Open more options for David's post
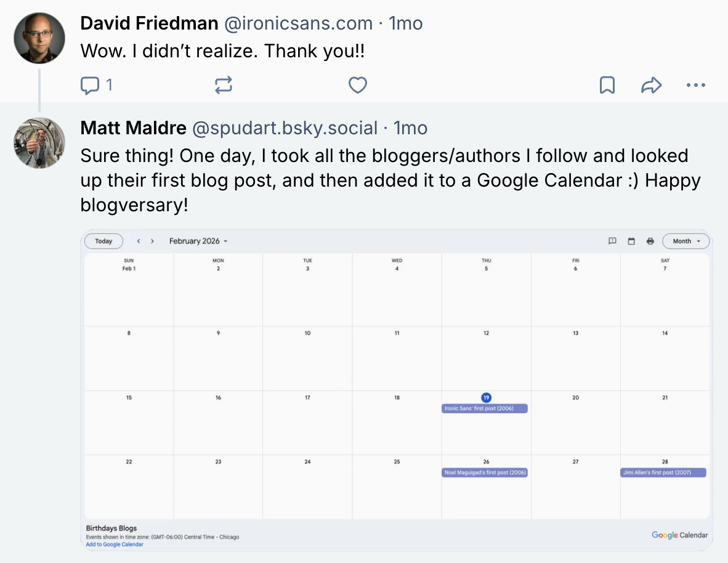The image size is (728, 563). click(x=695, y=85)
